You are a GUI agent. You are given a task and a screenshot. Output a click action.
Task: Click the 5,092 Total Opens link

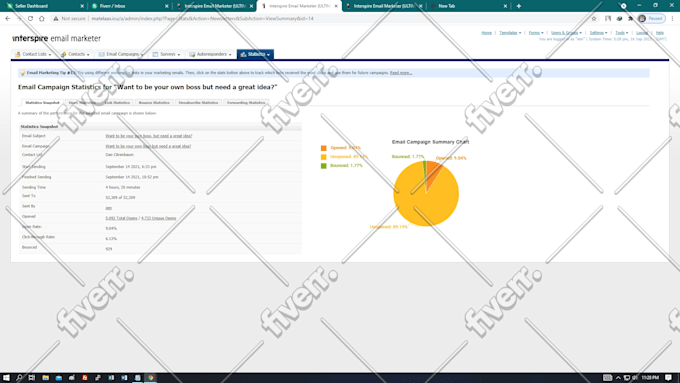(x=121, y=218)
